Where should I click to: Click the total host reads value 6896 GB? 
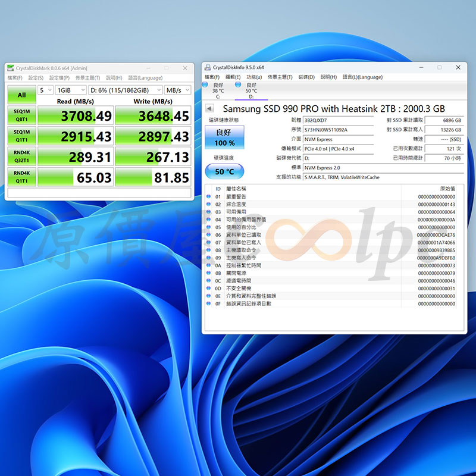444,120
